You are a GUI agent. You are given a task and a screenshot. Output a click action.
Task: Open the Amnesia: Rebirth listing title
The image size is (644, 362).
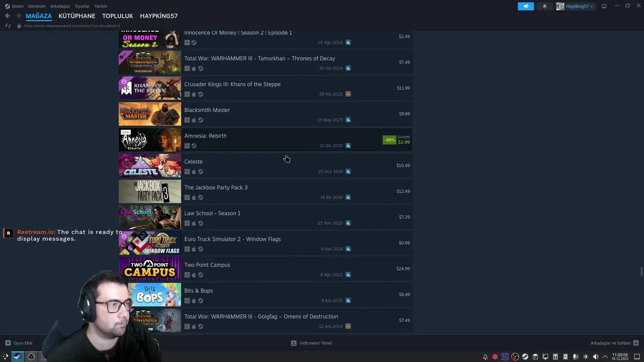(205, 136)
